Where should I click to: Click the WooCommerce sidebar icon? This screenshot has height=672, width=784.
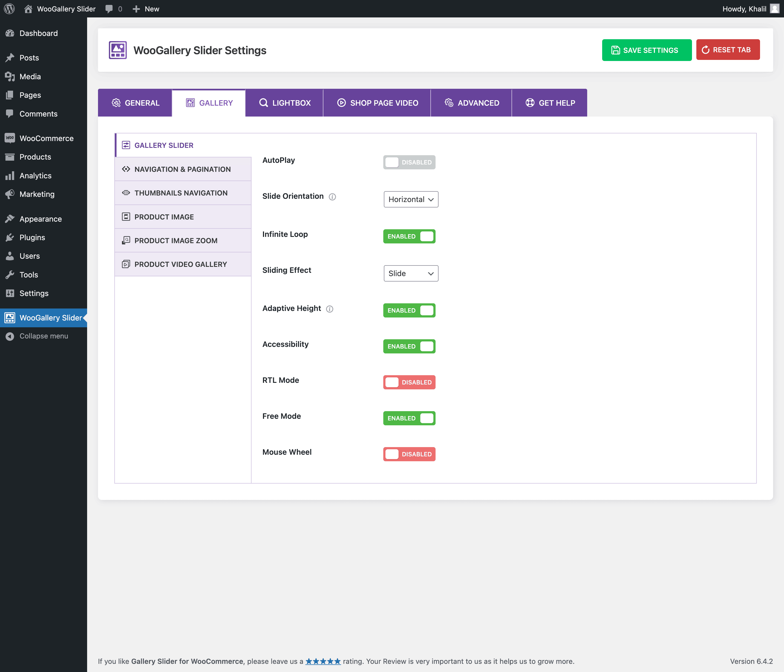coord(10,138)
